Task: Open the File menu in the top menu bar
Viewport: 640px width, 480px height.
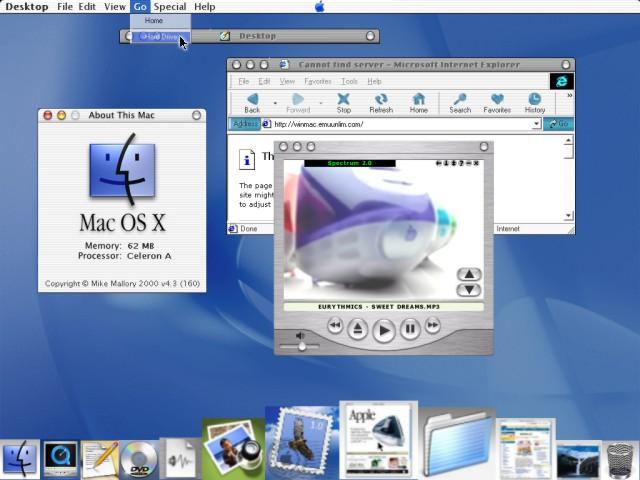Action: click(x=64, y=7)
